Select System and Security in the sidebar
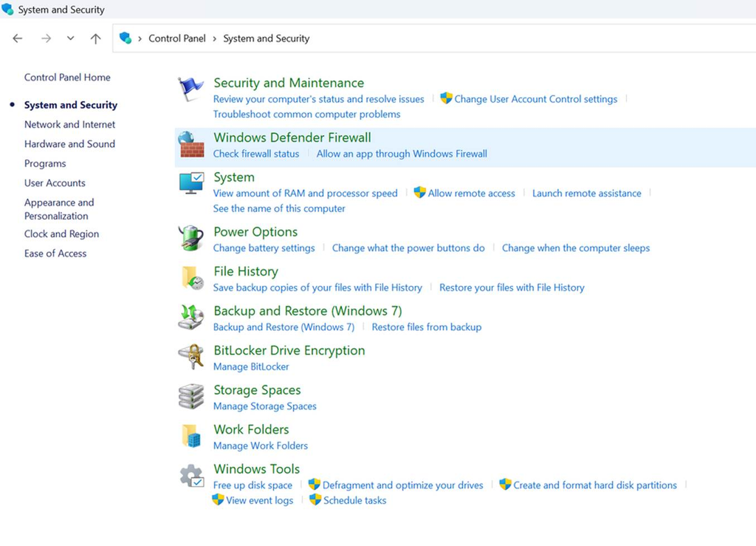Viewport: 756px width, 546px height. tap(71, 105)
